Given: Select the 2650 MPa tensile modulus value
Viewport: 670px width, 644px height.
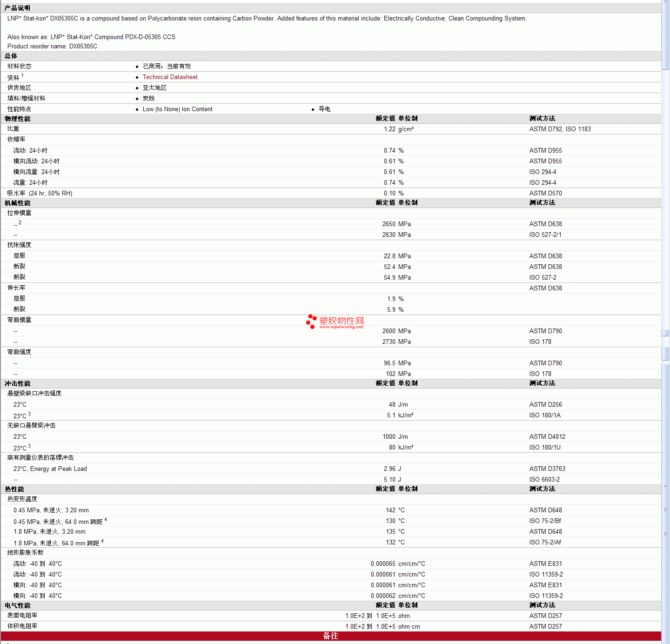Looking at the screenshot, I should [x=396, y=224].
